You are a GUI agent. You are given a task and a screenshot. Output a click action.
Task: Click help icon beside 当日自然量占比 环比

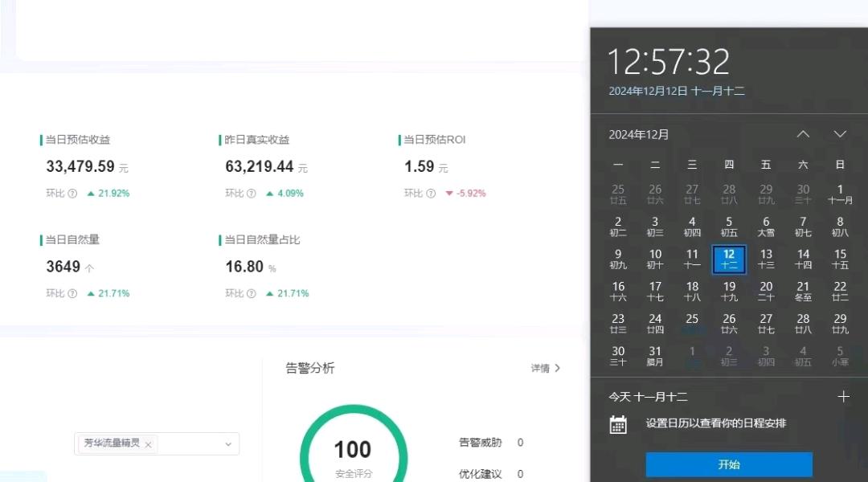tap(252, 293)
